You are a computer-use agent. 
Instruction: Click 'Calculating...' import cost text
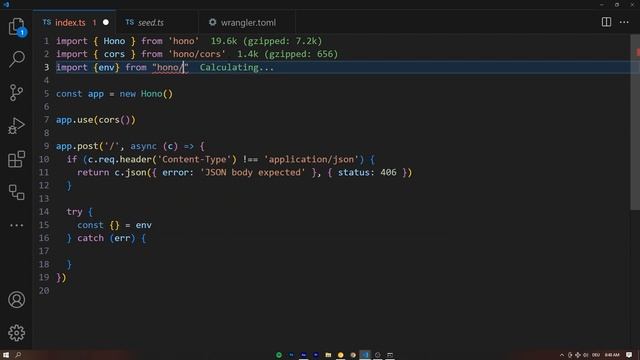(237, 67)
